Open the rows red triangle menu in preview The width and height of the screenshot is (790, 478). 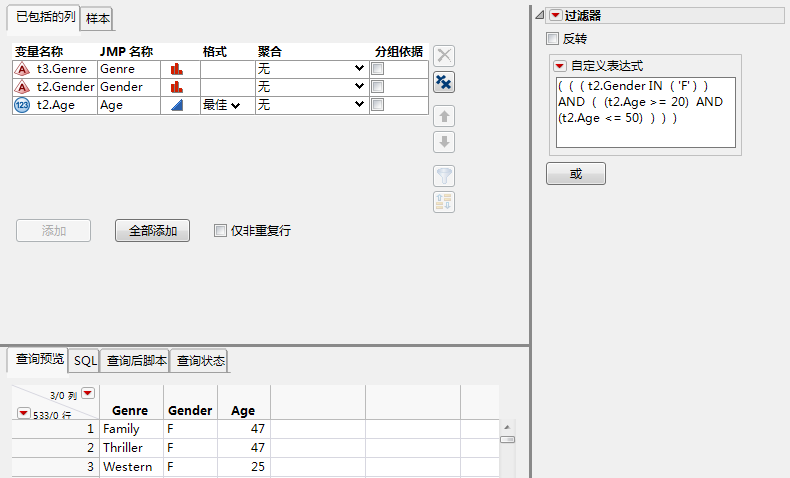[23, 414]
